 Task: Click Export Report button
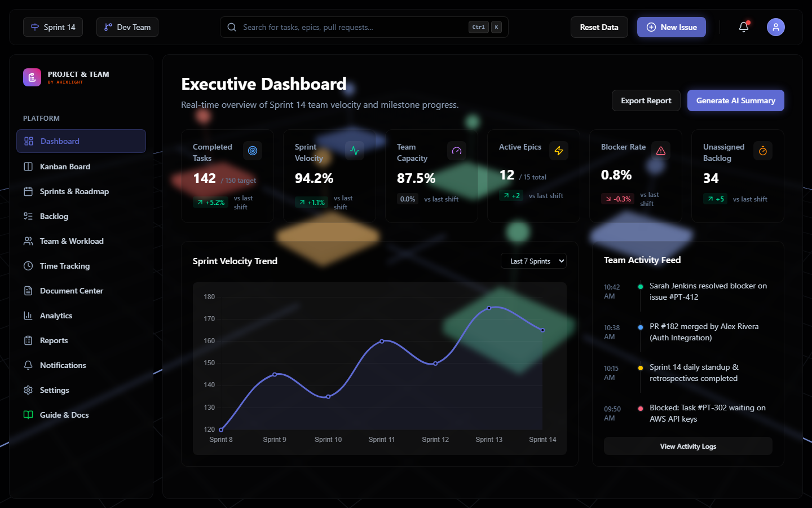click(646, 100)
